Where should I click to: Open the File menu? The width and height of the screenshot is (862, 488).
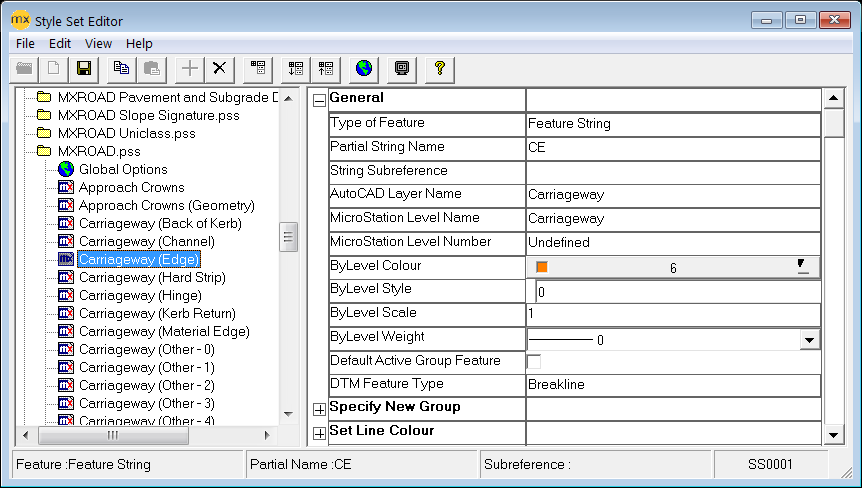click(x=25, y=43)
